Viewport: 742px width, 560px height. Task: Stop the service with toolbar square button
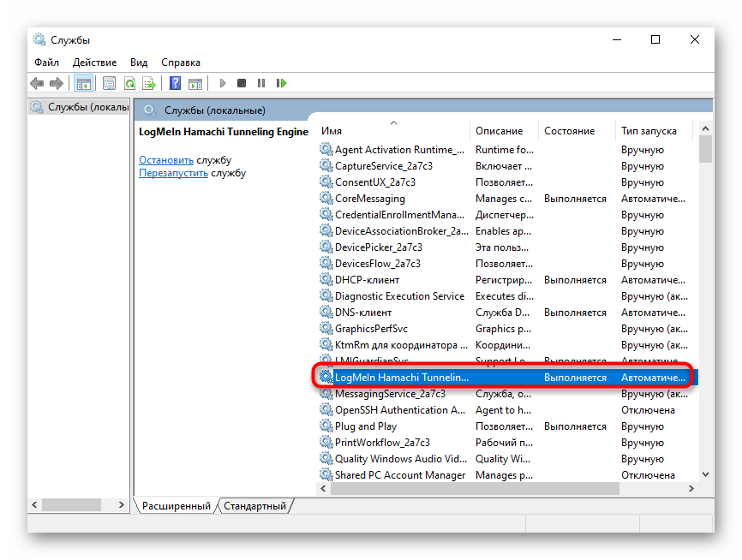coord(242,83)
